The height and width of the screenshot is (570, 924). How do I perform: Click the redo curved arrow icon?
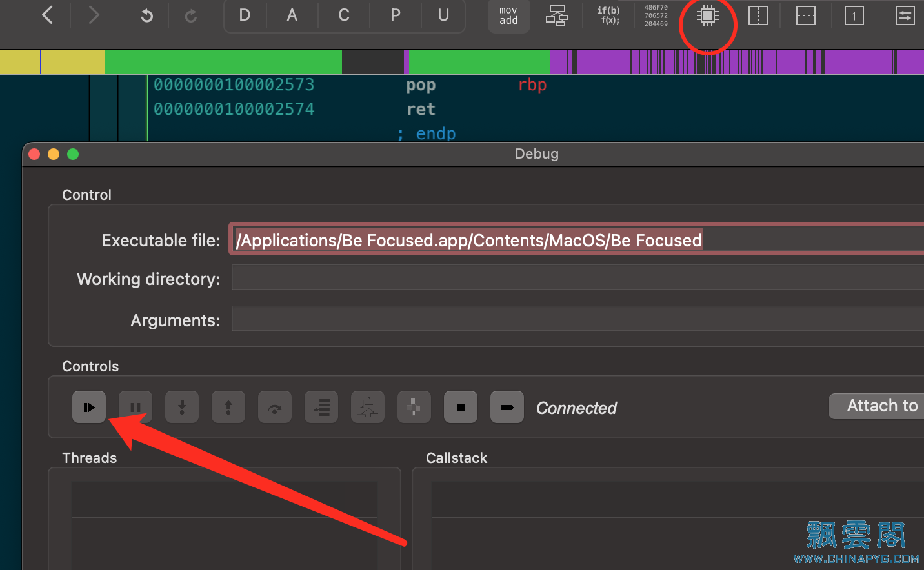coord(191,15)
